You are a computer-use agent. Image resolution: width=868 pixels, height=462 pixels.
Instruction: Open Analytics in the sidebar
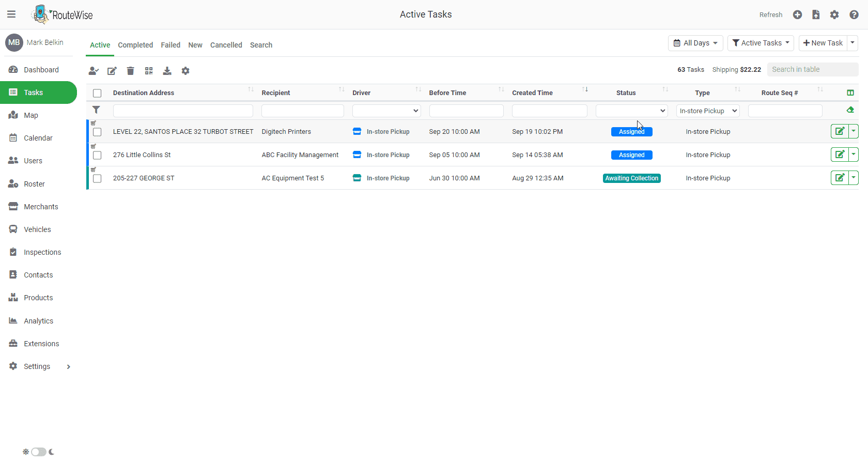pos(38,321)
